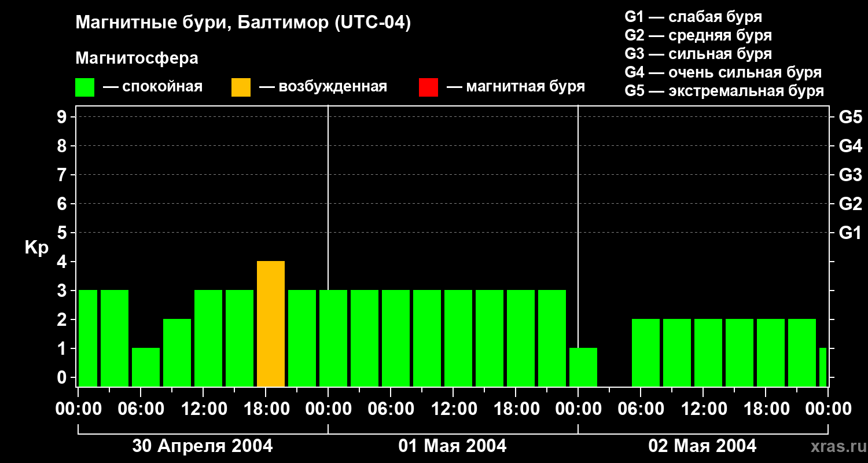Click the title 'Магнитные бури, Балтимор (UTC-04)'
The width and height of the screenshot is (868, 463).
(x=243, y=23)
